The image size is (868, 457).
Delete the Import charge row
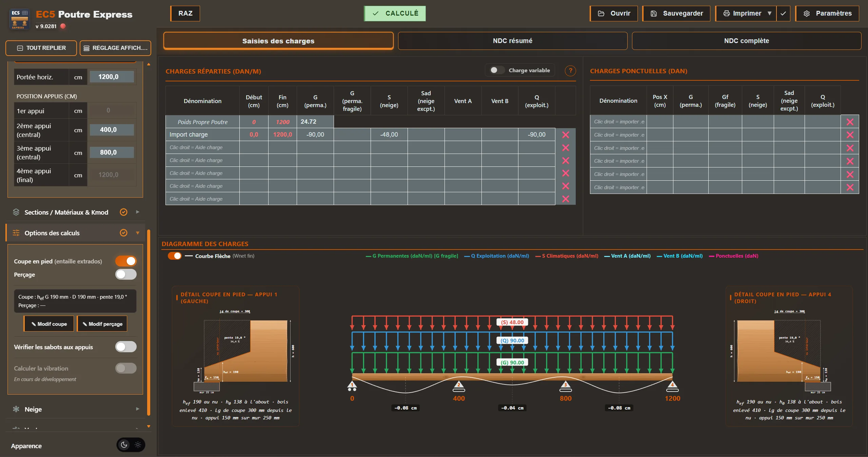tap(566, 135)
